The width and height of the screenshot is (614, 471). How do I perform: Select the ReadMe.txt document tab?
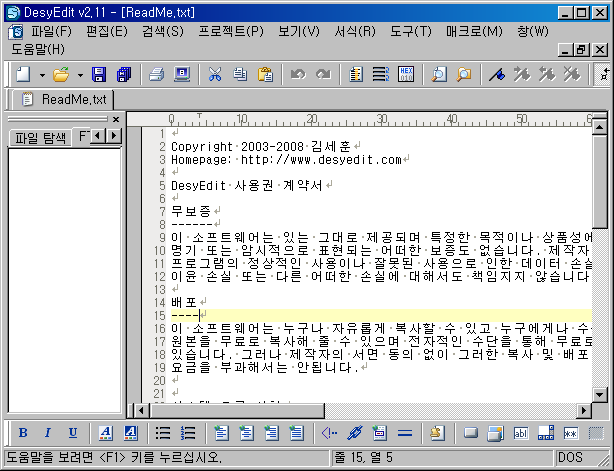(x=65, y=99)
